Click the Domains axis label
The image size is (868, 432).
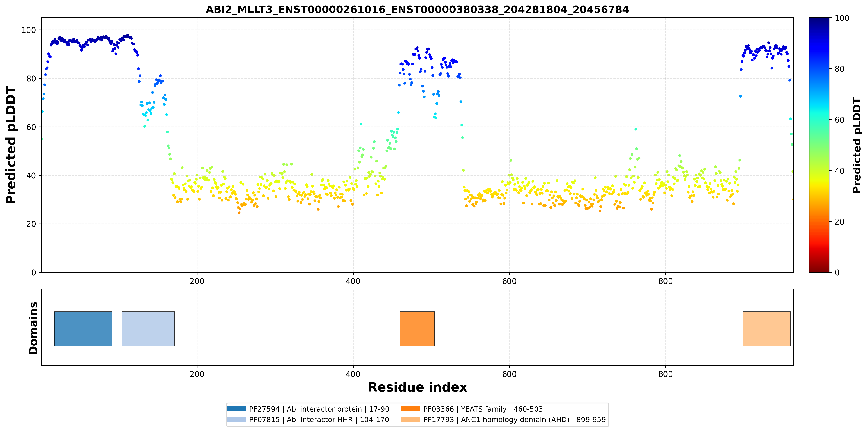point(33,328)
